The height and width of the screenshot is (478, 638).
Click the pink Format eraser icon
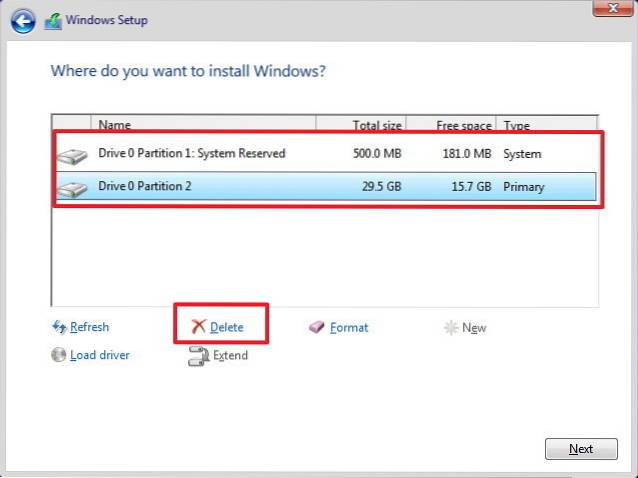tap(317, 327)
